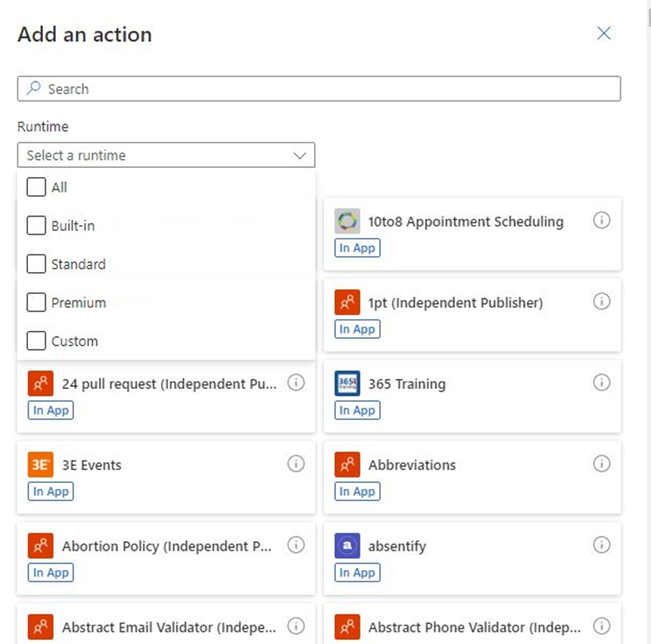
Task: Open the absentify connector icon
Action: 347,546
